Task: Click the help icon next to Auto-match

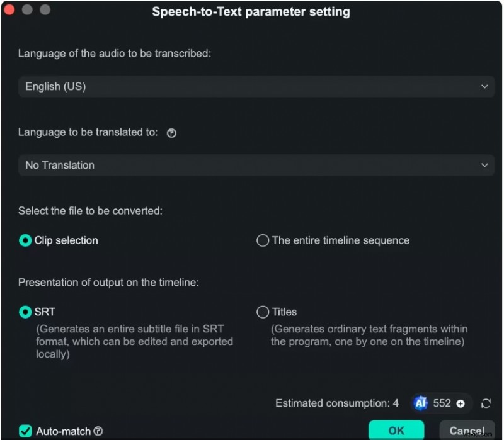Action: click(98, 431)
